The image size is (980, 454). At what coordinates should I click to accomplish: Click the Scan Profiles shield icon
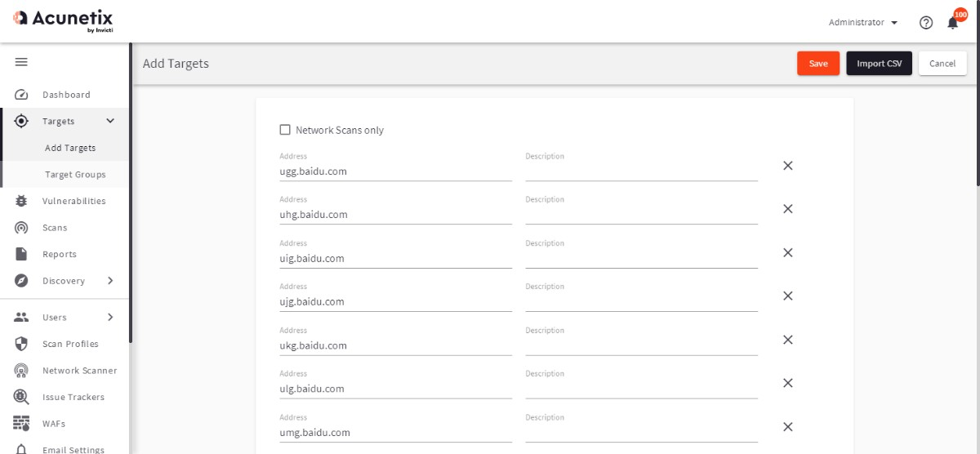(x=22, y=344)
